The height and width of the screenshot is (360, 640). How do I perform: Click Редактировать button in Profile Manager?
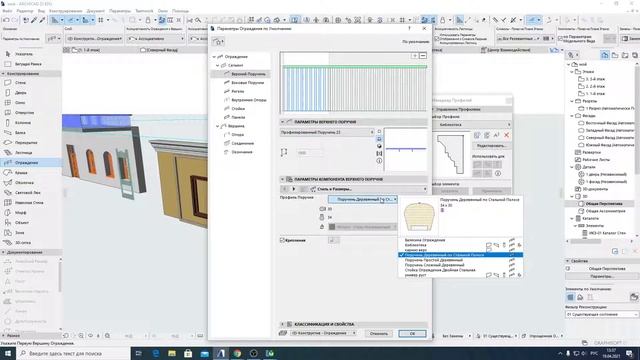click(x=491, y=146)
